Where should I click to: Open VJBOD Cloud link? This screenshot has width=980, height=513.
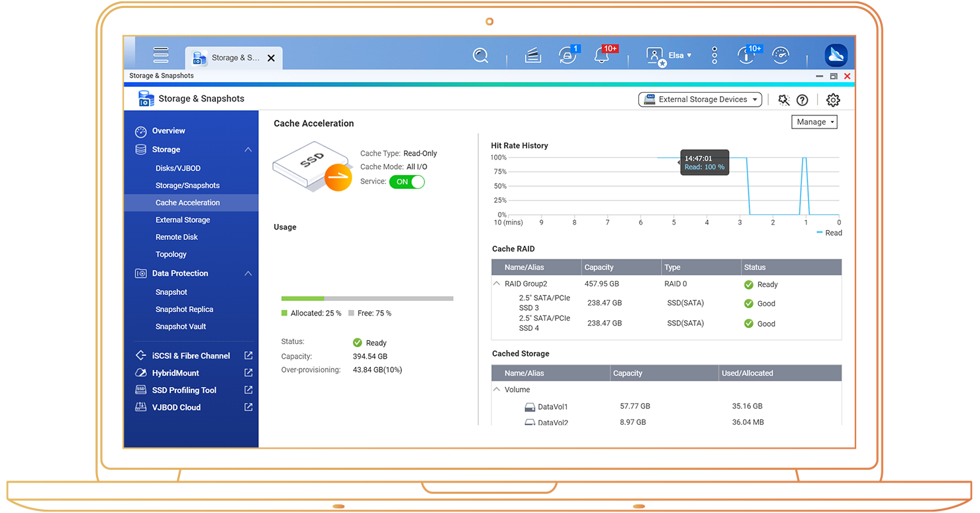click(x=176, y=408)
